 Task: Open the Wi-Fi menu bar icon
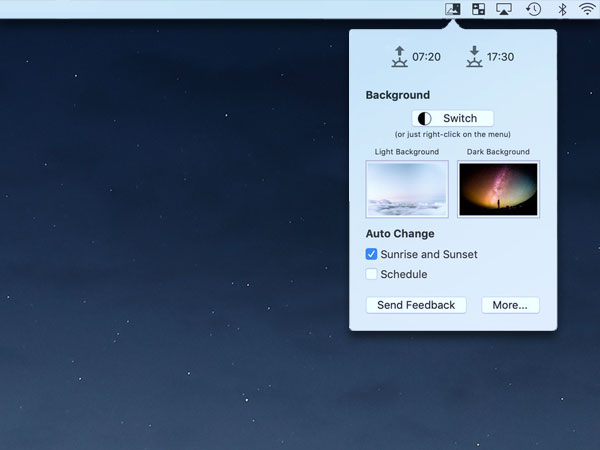(587, 9)
